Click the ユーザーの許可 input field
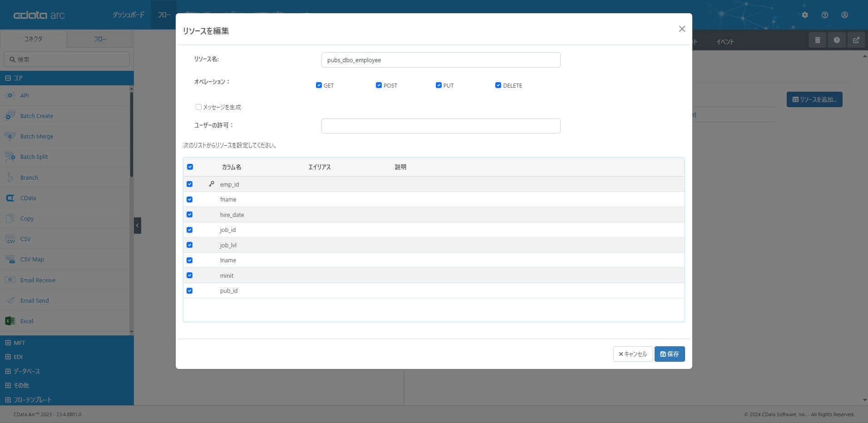 441,126
